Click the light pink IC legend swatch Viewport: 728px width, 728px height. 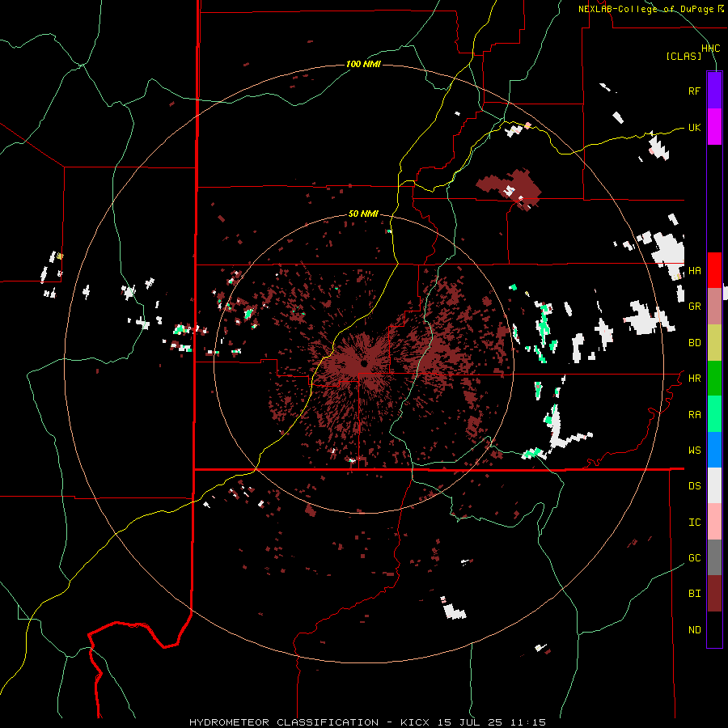(x=714, y=522)
